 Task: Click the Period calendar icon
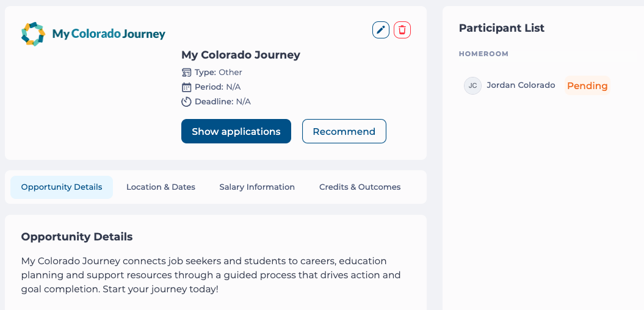click(186, 87)
